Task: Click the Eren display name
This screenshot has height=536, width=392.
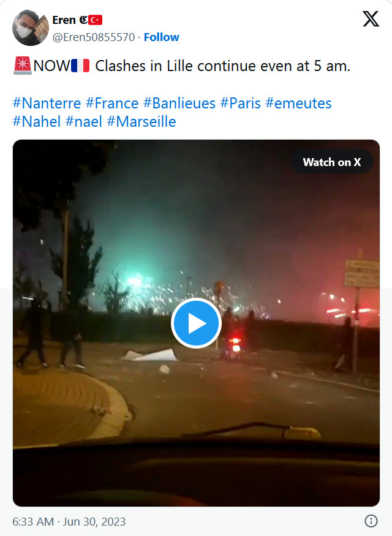Action: pos(64,20)
